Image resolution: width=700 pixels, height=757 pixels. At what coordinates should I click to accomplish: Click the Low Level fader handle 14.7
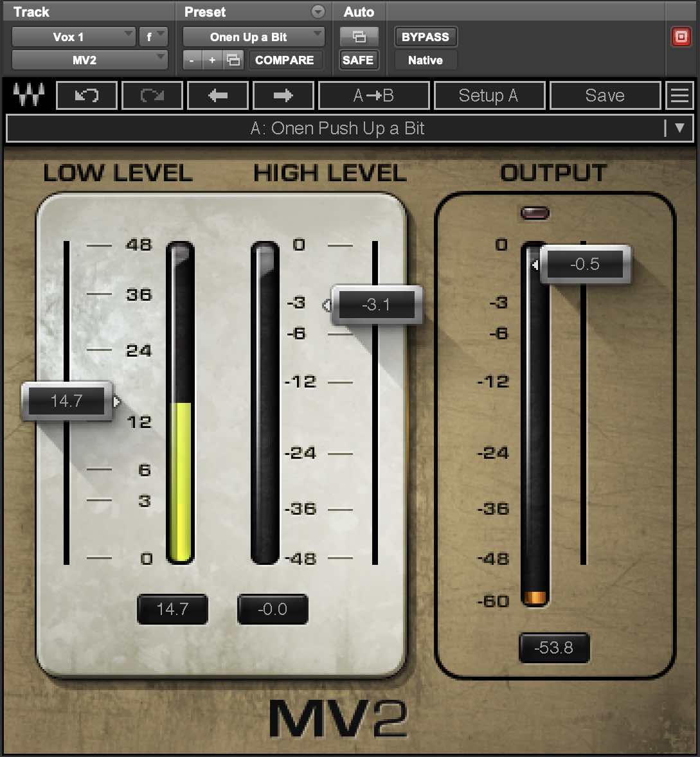[67, 401]
